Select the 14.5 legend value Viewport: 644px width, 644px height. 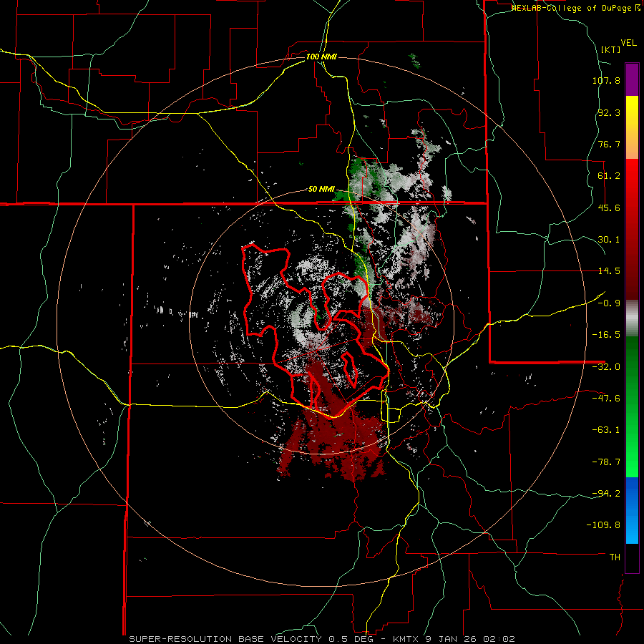point(609,271)
